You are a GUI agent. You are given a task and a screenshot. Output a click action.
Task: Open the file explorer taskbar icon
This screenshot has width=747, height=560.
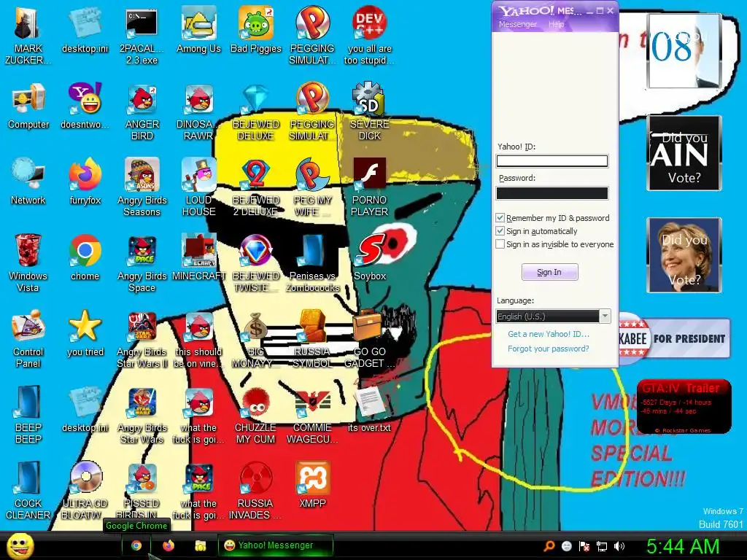click(201, 545)
